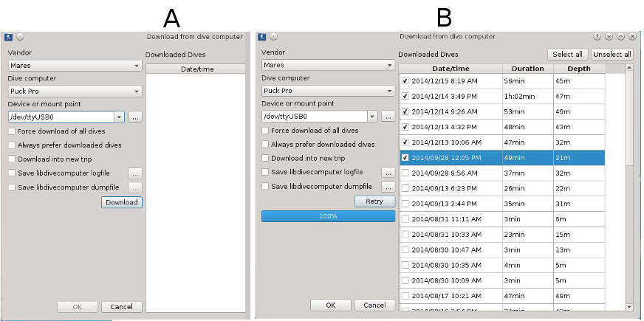Enable 'Download into new trip' in window B

[x=266, y=159]
